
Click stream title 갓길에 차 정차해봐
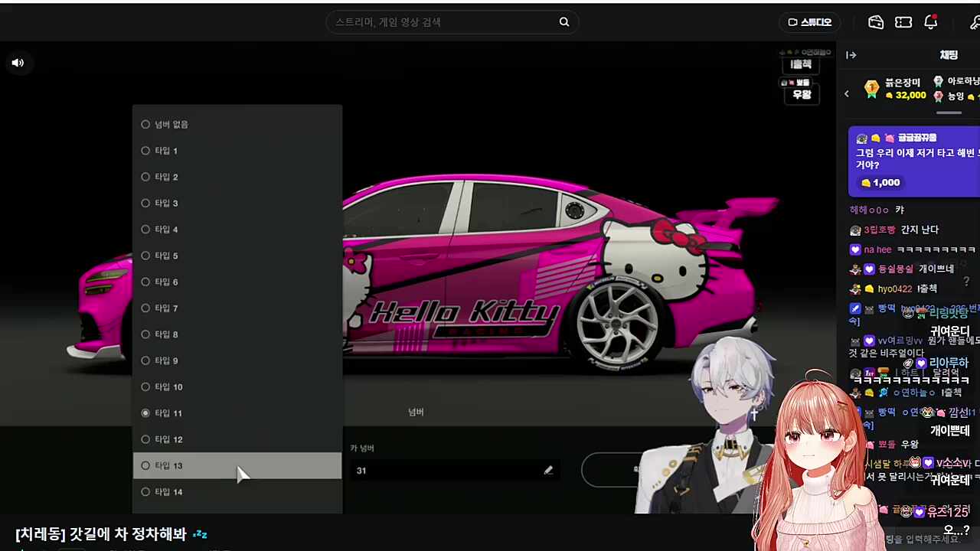(x=101, y=534)
